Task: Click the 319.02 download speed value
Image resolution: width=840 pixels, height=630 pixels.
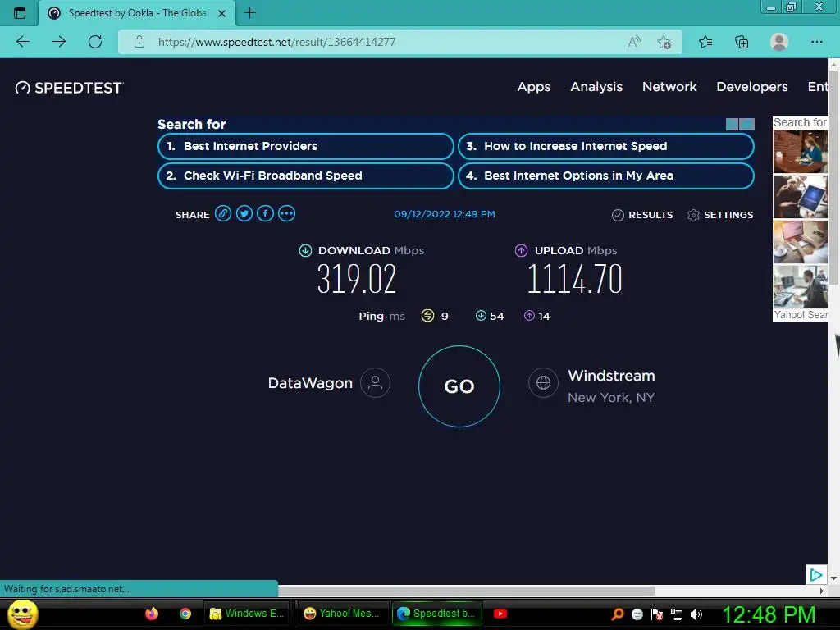Action: pos(357,280)
